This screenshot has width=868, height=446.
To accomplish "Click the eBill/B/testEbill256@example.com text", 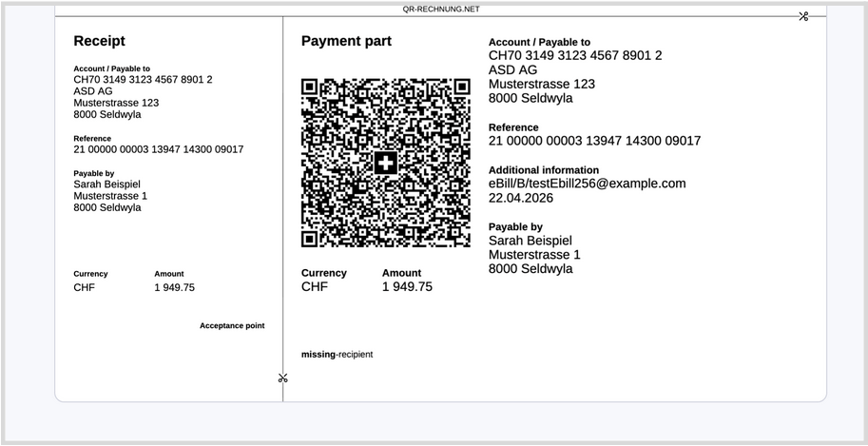I will pyautogui.click(x=587, y=184).
